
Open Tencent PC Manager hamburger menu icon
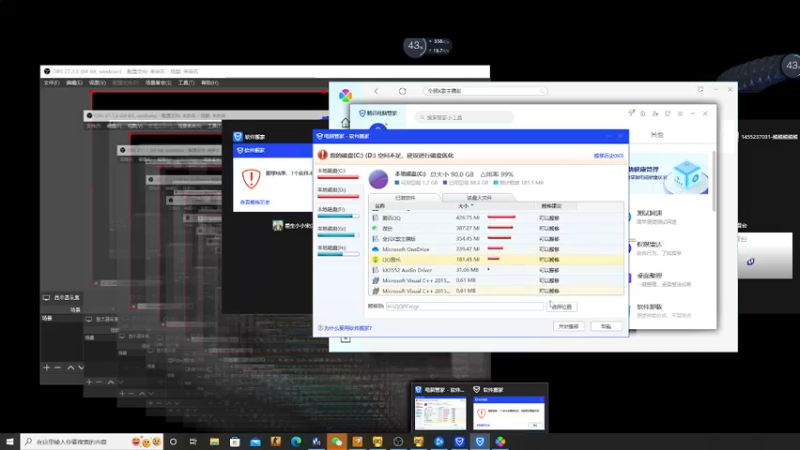pyautogui.click(x=680, y=113)
